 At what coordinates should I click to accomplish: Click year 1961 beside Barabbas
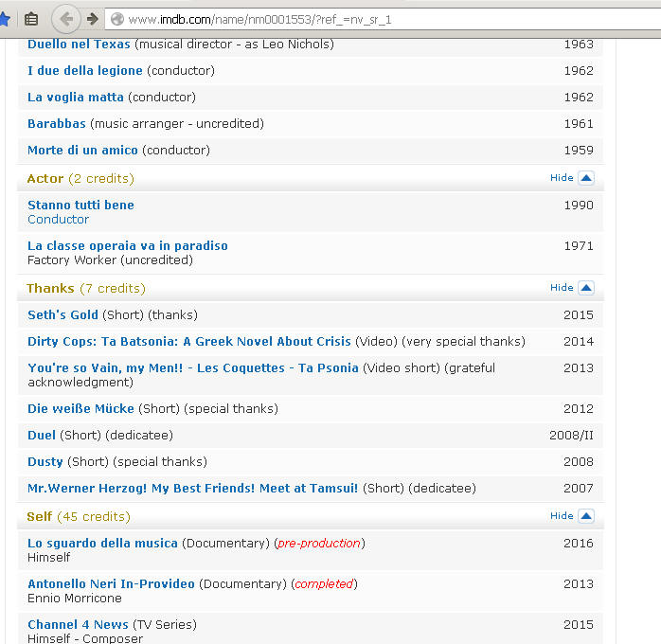(579, 124)
